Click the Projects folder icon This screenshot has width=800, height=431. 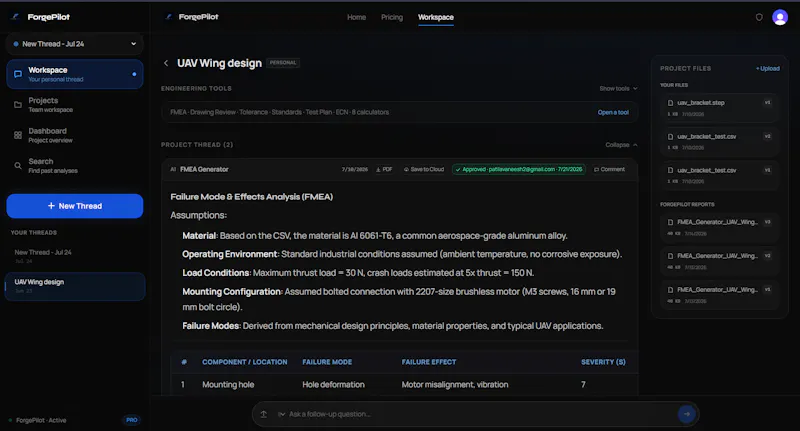[x=18, y=105]
